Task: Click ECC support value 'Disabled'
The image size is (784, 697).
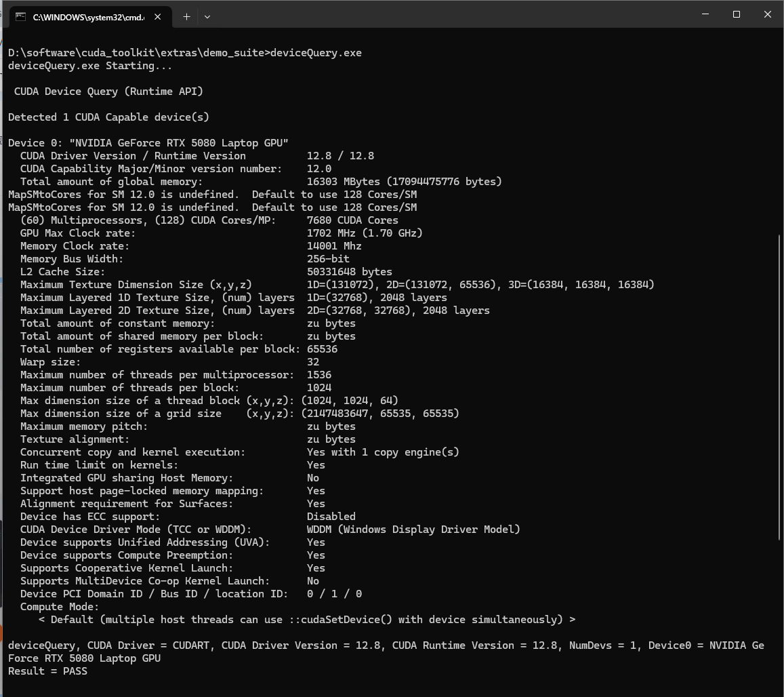Action: 331,517
